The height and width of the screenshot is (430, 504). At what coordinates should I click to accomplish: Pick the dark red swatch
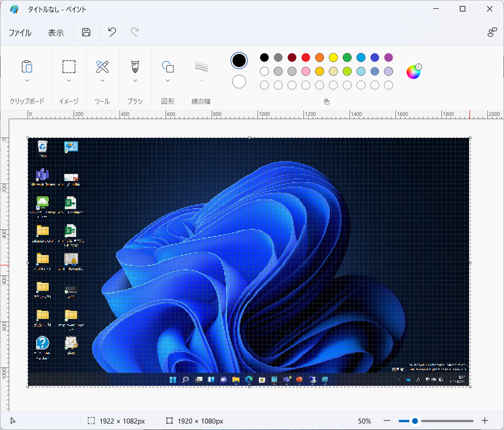[x=292, y=57]
